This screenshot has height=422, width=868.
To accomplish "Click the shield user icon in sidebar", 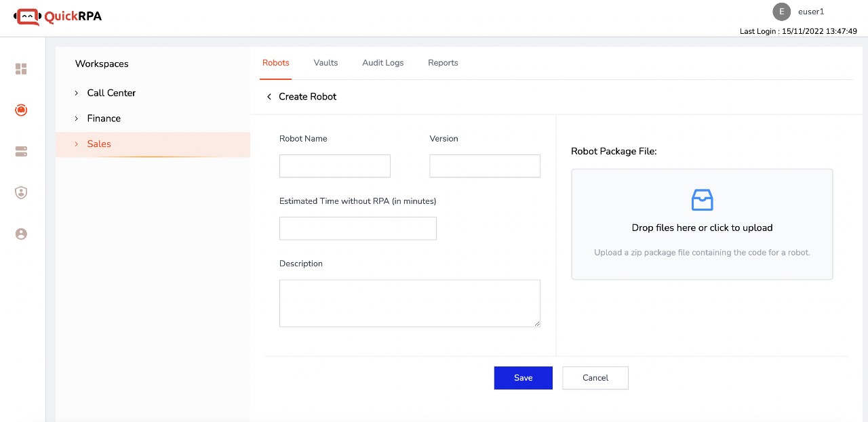I will tap(21, 193).
